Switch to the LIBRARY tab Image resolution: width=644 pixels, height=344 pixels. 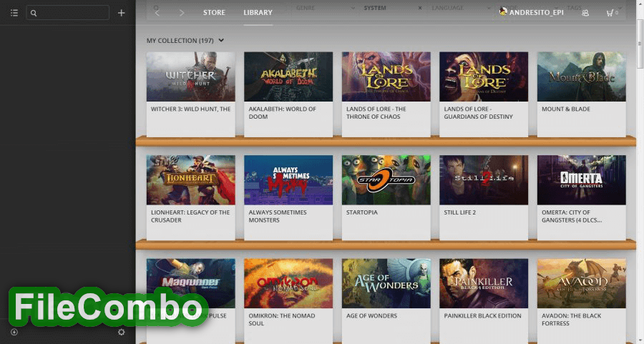(258, 13)
